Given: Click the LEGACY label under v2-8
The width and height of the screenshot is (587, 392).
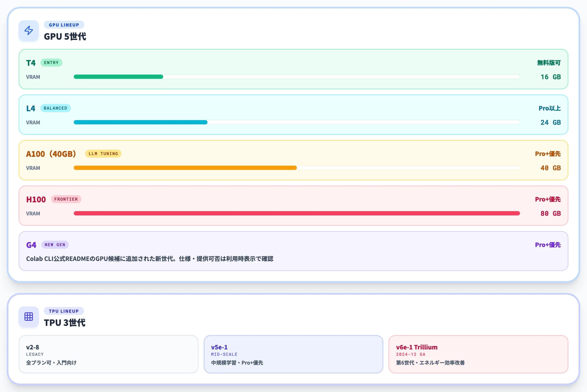Looking at the screenshot, I should pyautogui.click(x=35, y=354).
